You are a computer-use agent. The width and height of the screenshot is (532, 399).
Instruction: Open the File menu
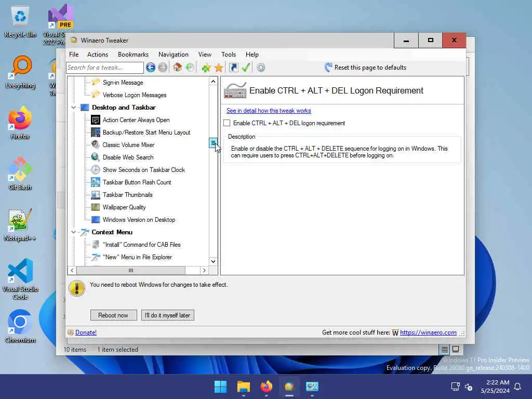[x=74, y=54]
